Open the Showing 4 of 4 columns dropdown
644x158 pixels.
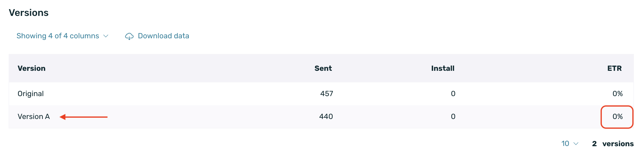pyautogui.click(x=58, y=36)
